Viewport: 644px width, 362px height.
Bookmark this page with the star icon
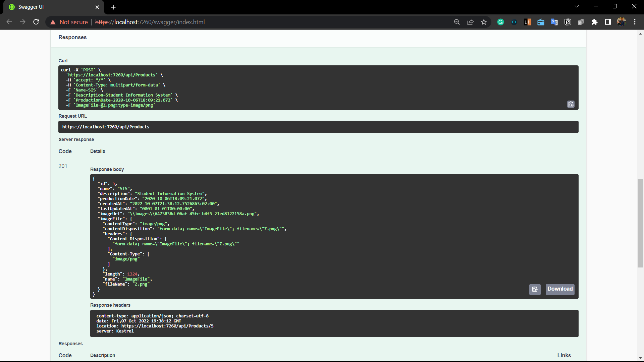click(x=484, y=22)
